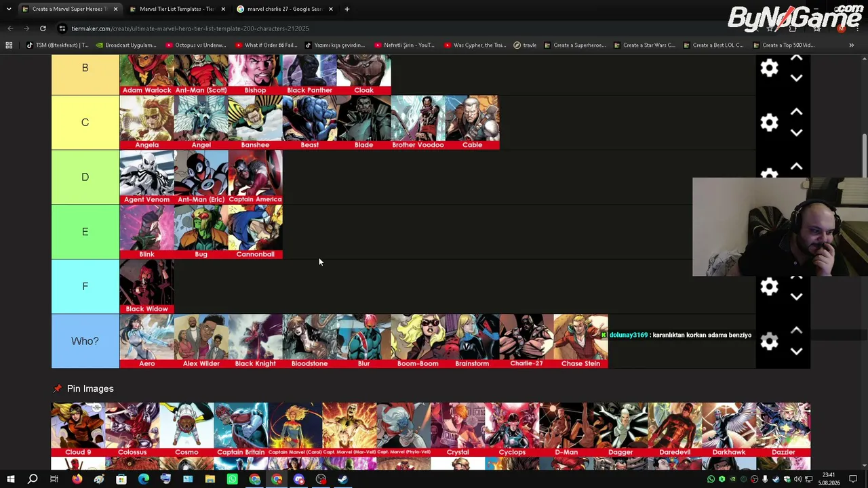The height and width of the screenshot is (488, 868).
Task: Open the Octopus vs Underw... bookmark
Action: pyautogui.click(x=195, y=45)
